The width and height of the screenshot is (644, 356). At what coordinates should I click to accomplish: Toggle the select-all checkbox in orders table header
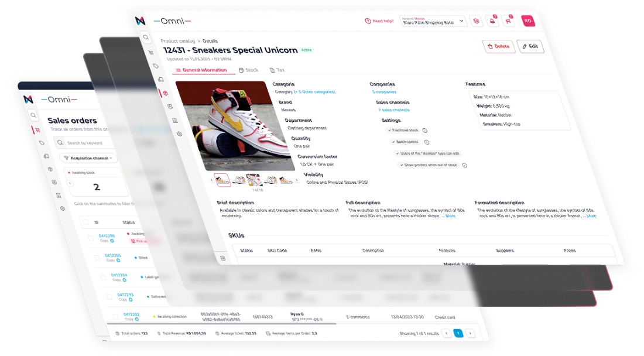(85, 222)
